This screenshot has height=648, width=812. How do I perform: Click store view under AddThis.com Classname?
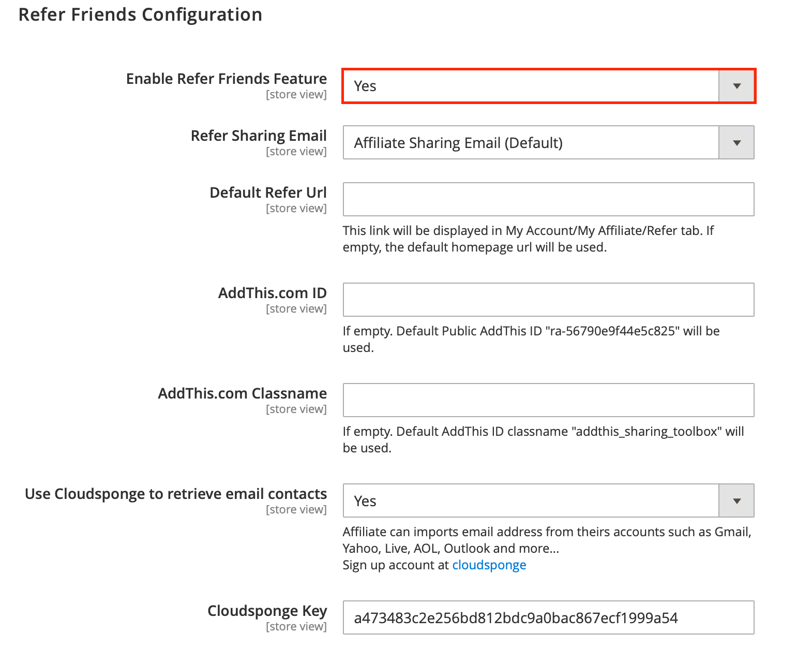point(296,408)
